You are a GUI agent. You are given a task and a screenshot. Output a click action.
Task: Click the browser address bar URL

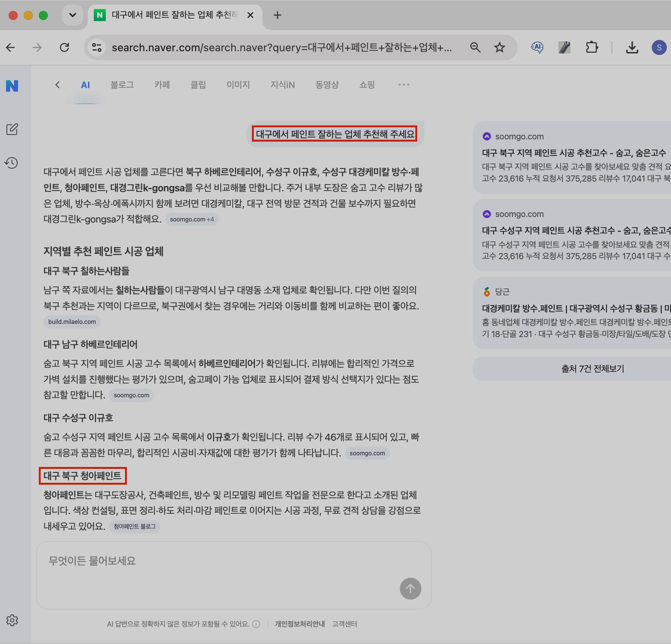pyautogui.click(x=282, y=47)
